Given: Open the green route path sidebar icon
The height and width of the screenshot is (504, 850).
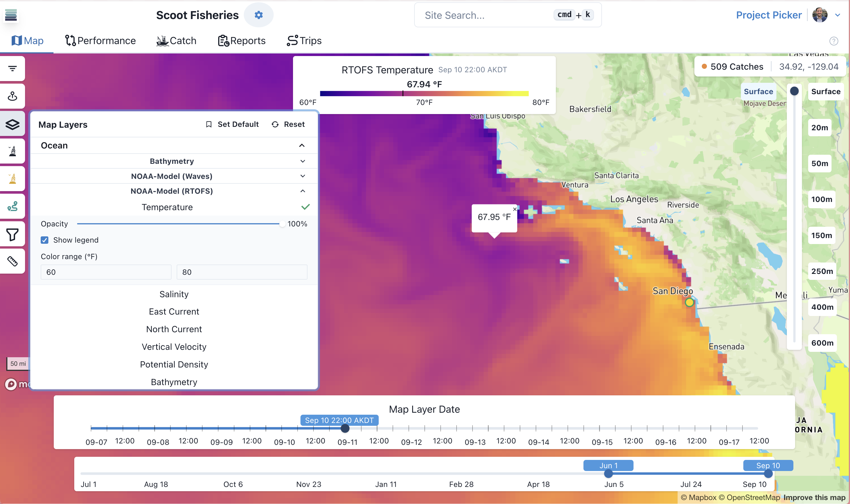Looking at the screenshot, I should pyautogui.click(x=13, y=206).
